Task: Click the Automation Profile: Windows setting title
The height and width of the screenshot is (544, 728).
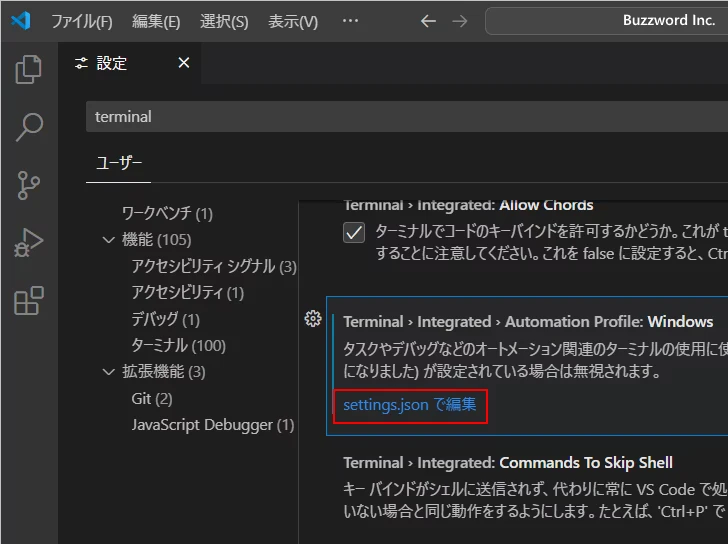Action: [x=528, y=322]
